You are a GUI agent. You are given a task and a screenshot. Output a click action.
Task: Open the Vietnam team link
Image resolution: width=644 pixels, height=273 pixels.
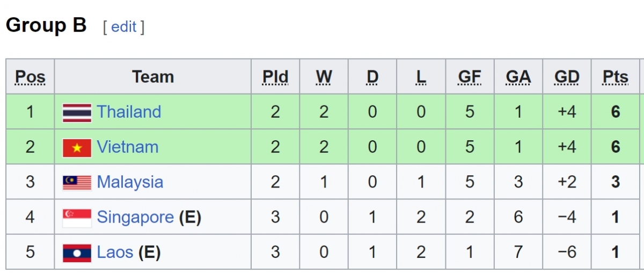(x=128, y=147)
